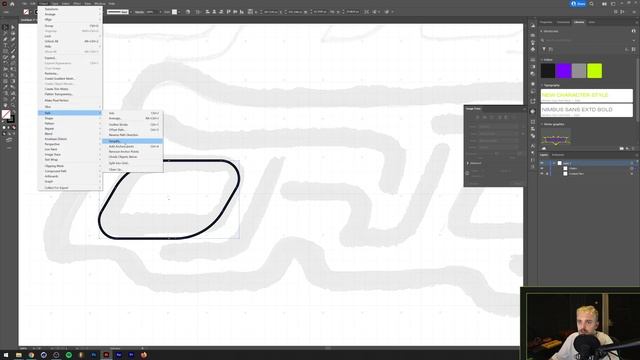
Task: Choose Expand in the Object menu
Action: pyautogui.click(x=70, y=58)
